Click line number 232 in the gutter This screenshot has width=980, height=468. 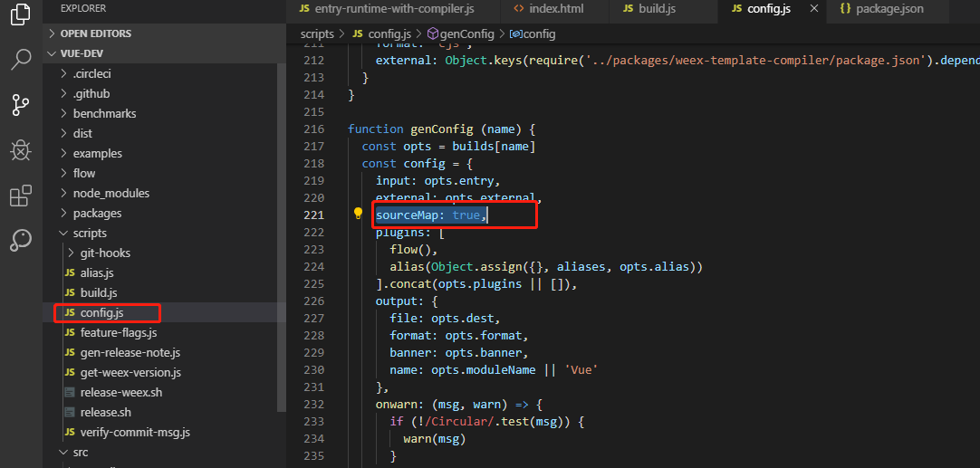coord(312,405)
